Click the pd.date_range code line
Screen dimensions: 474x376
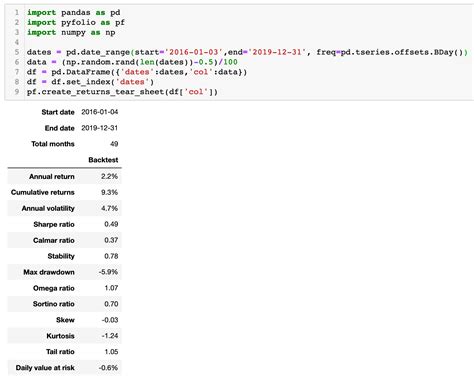pyautogui.click(x=247, y=52)
